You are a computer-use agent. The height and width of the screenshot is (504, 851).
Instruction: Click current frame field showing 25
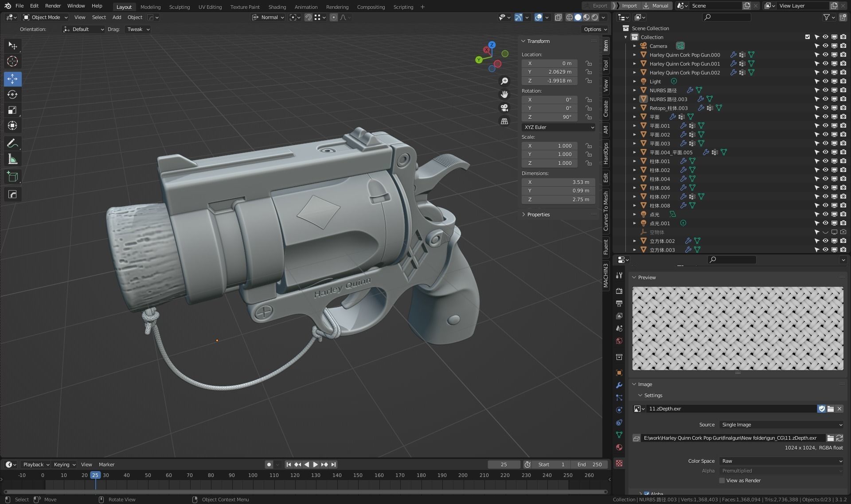point(504,465)
